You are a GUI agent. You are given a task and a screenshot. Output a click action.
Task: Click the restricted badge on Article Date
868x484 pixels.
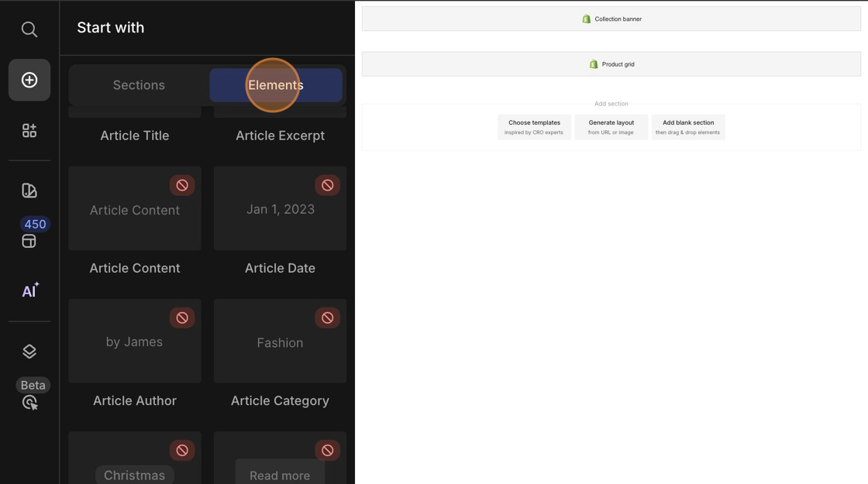(327, 185)
